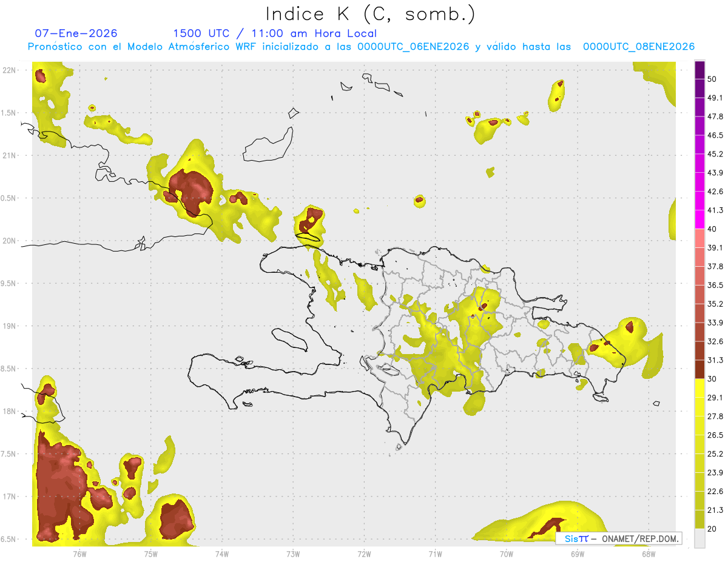Click the colorbar value '35.2'
Image resolution: width=728 pixels, height=562 pixels.
[x=715, y=304]
